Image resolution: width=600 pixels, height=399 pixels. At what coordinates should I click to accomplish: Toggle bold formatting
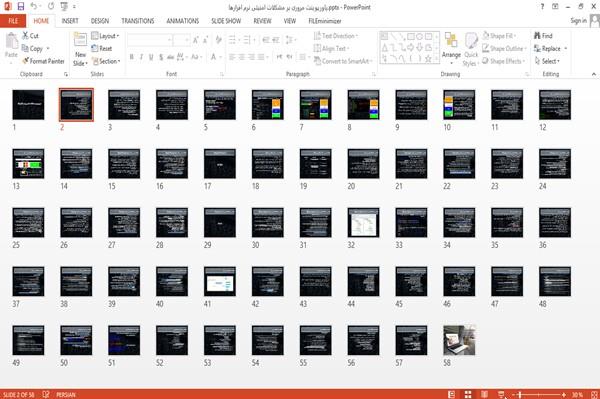point(132,57)
